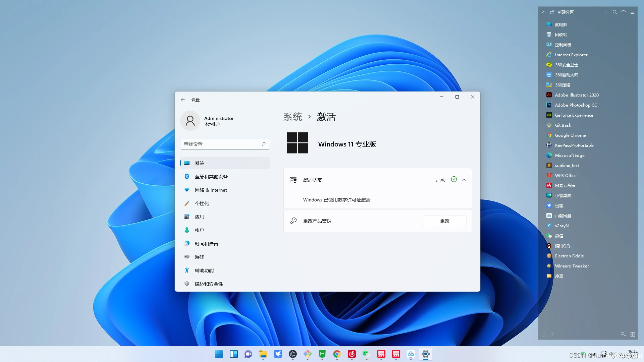
Task: Navigate to 个性化 in the Settings sidebar
Action: 201,203
